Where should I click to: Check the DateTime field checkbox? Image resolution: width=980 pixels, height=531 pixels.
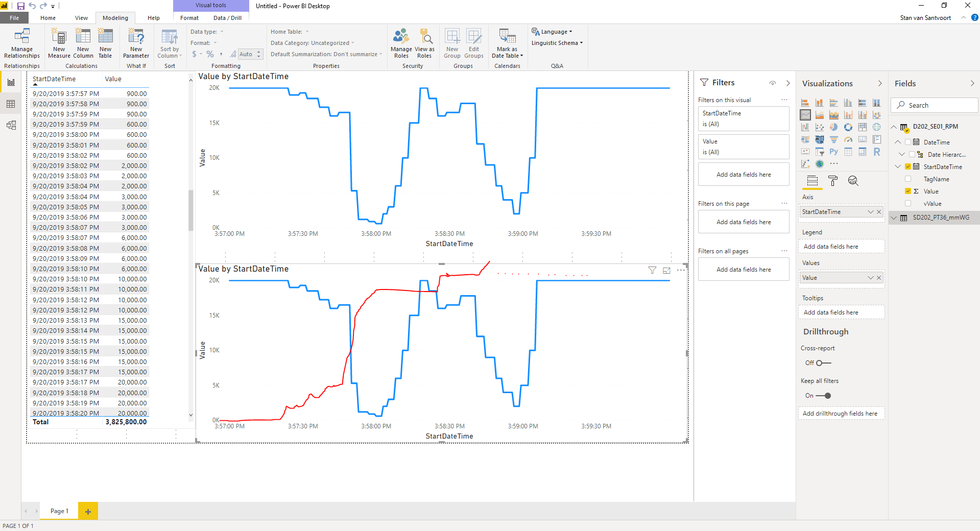point(908,142)
